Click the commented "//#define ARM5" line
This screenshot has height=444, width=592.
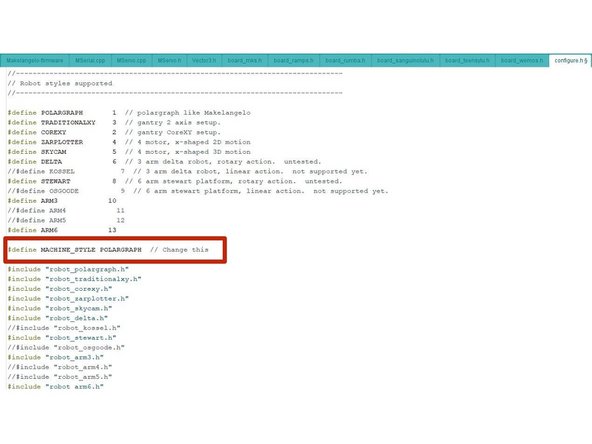click(66, 220)
